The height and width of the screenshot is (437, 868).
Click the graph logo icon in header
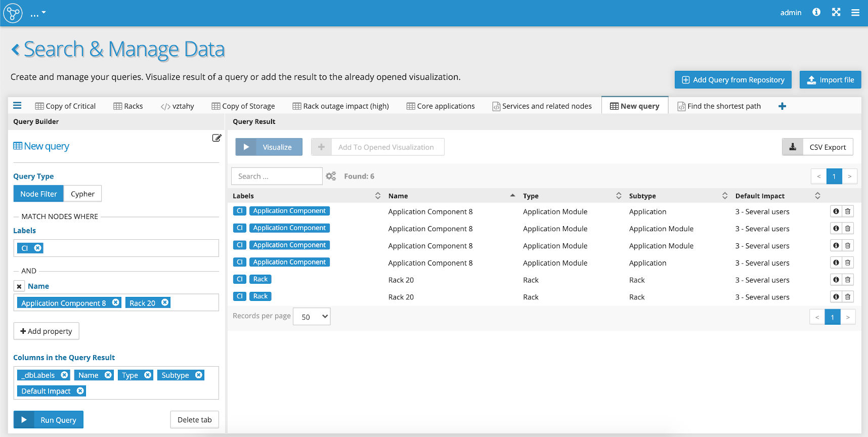click(13, 13)
